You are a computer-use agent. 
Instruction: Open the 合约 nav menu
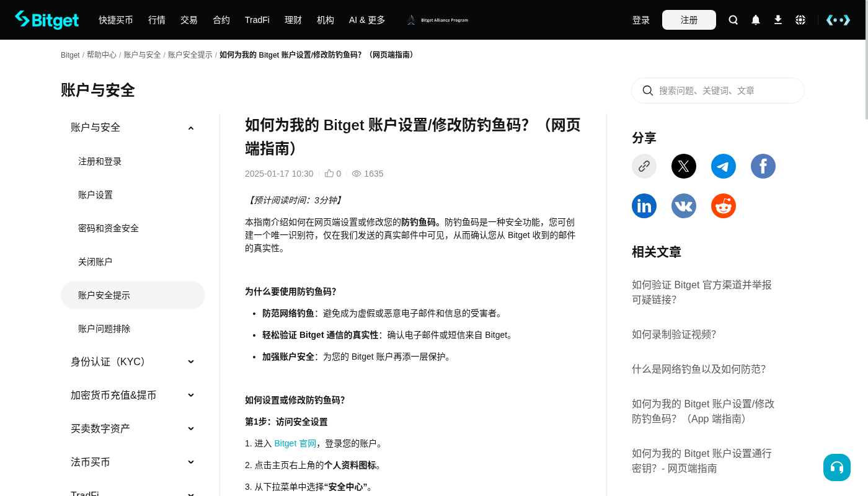coord(221,20)
